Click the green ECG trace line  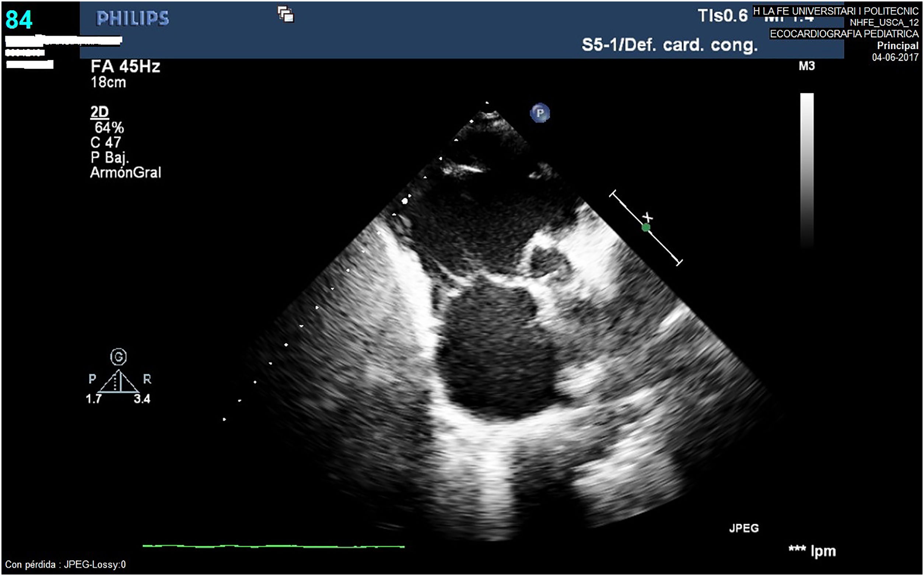pyautogui.click(x=273, y=546)
